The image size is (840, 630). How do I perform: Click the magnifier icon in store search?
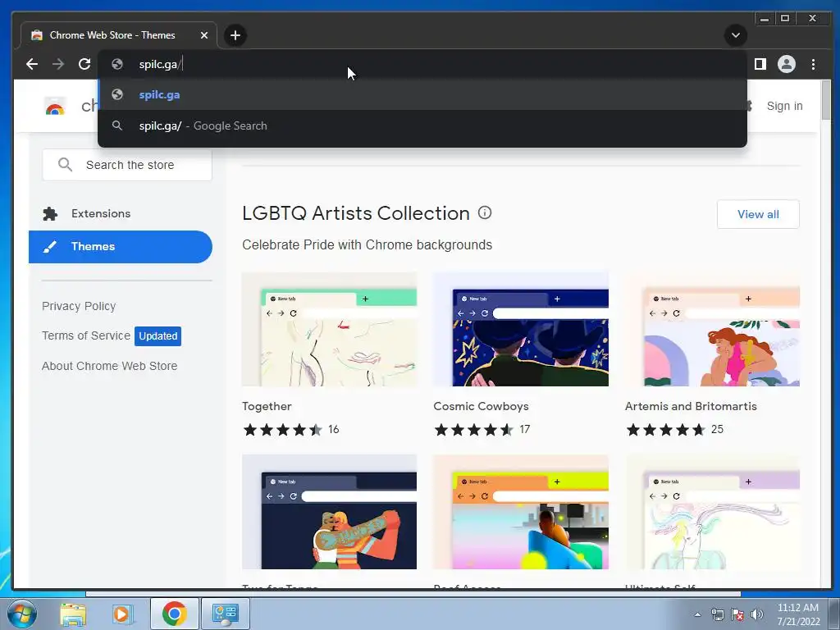[x=65, y=164]
